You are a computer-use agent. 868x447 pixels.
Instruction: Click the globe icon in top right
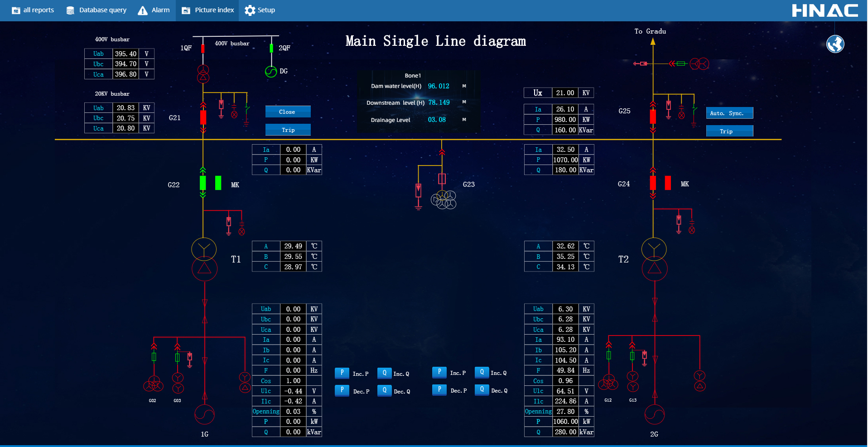pos(835,44)
